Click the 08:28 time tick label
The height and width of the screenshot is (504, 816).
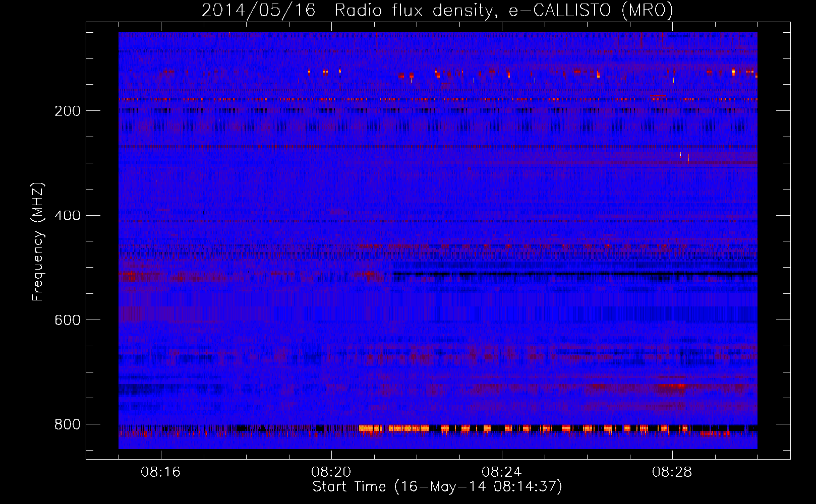coord(672,472)
